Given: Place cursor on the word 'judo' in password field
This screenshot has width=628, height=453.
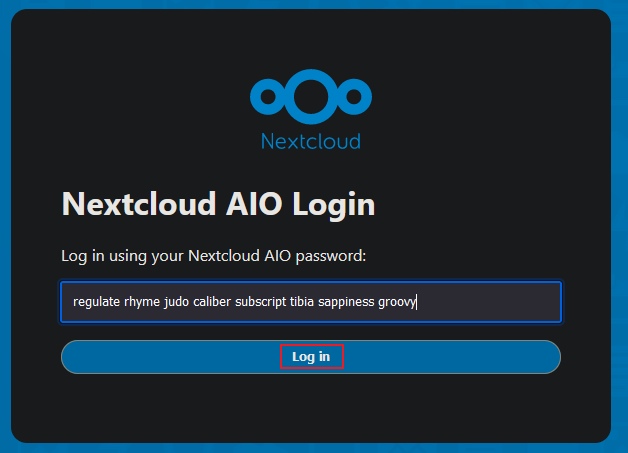Looking at the screenshot, I should coord(177,302).
